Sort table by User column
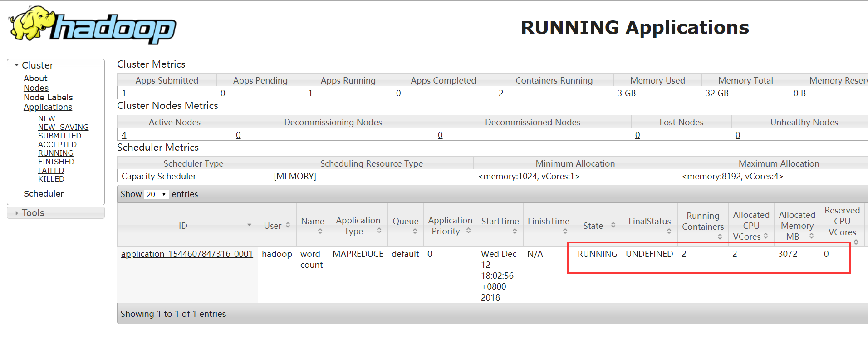868x345 pixels. tap(277, 225)
